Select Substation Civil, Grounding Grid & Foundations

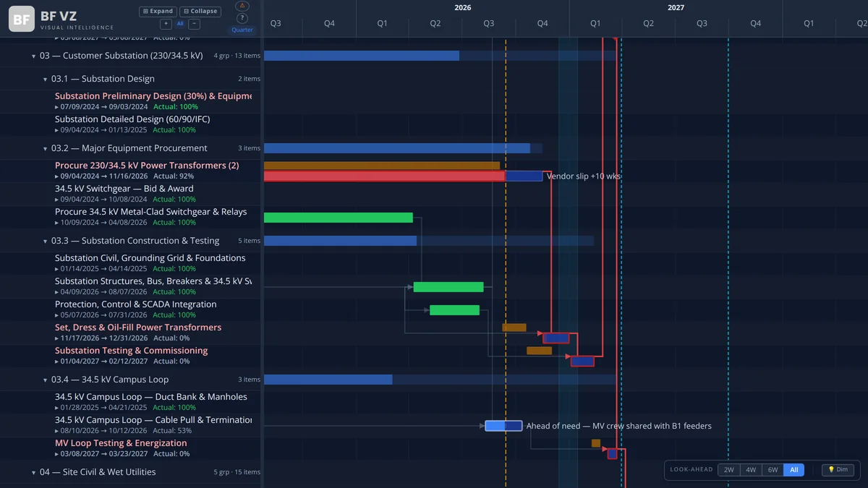point(150,258)
